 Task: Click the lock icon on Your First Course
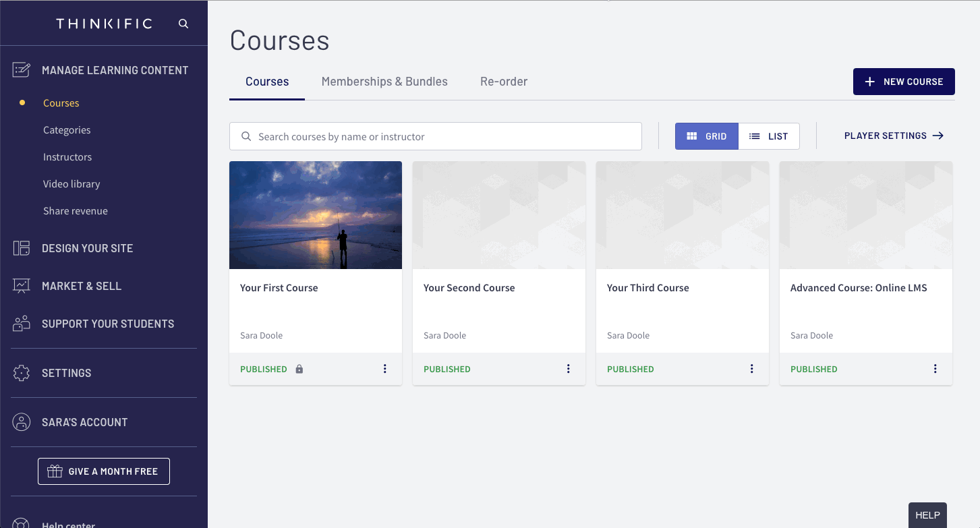[x=299, y=369]
